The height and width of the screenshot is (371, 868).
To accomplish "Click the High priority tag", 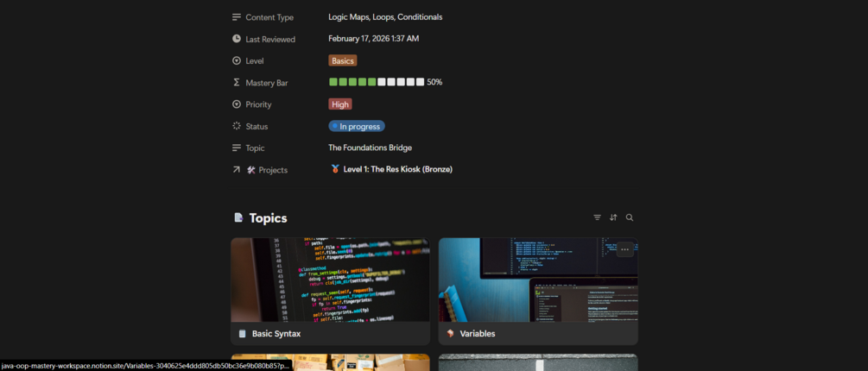I will (340, 104).
